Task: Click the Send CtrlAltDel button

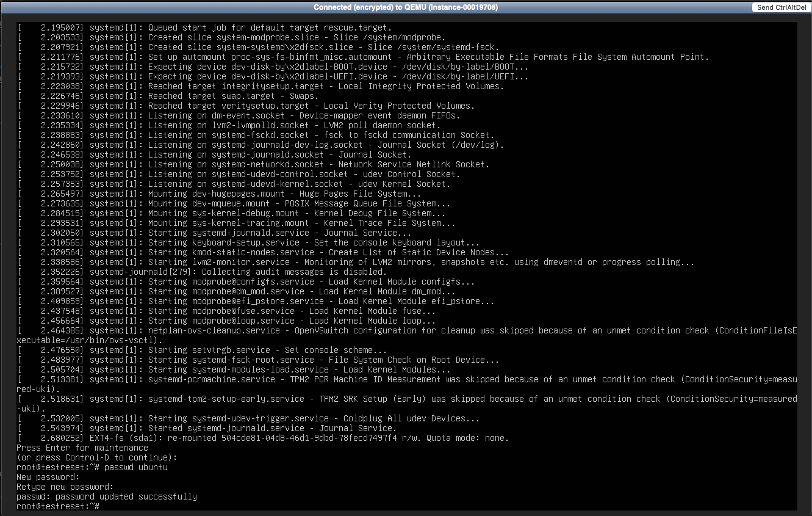Action: pos(781,7)
